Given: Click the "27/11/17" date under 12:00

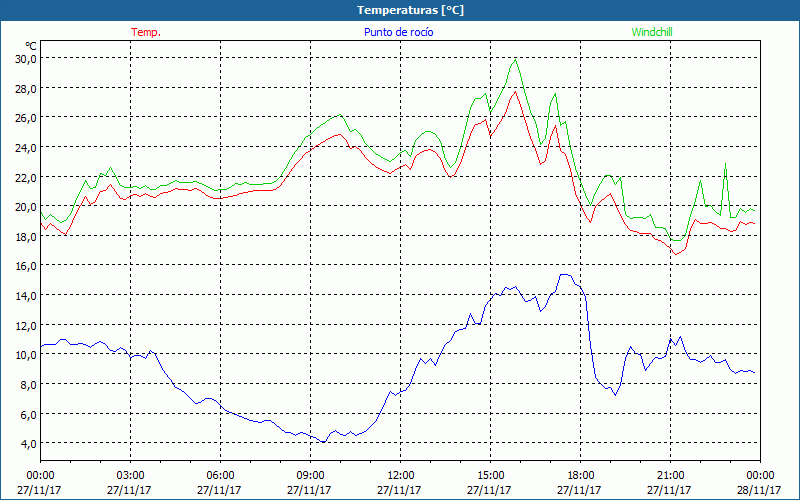Looking at the screenshot, I should (399, 490).
